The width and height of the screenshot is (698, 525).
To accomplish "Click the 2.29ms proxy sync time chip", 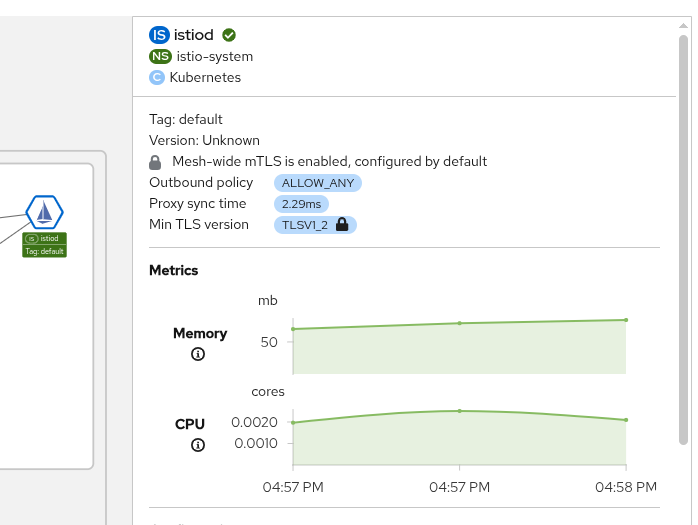I will 301,204.
